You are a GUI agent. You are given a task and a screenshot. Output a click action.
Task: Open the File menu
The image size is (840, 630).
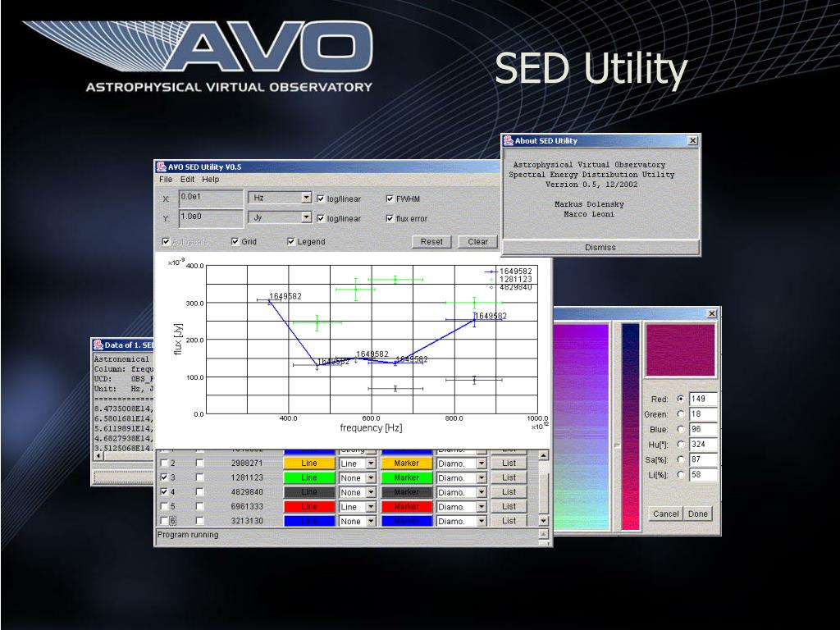pos(166,180)
